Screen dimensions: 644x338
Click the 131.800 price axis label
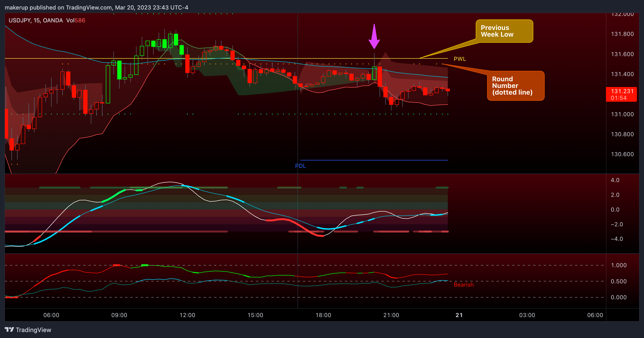pyautogui.click(x=622, y=34)
